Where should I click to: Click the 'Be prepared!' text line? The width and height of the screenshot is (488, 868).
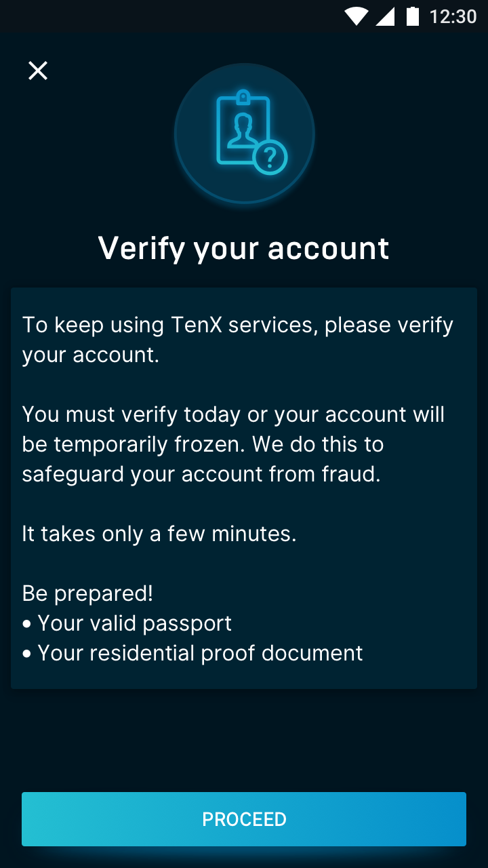click(87, 593)
